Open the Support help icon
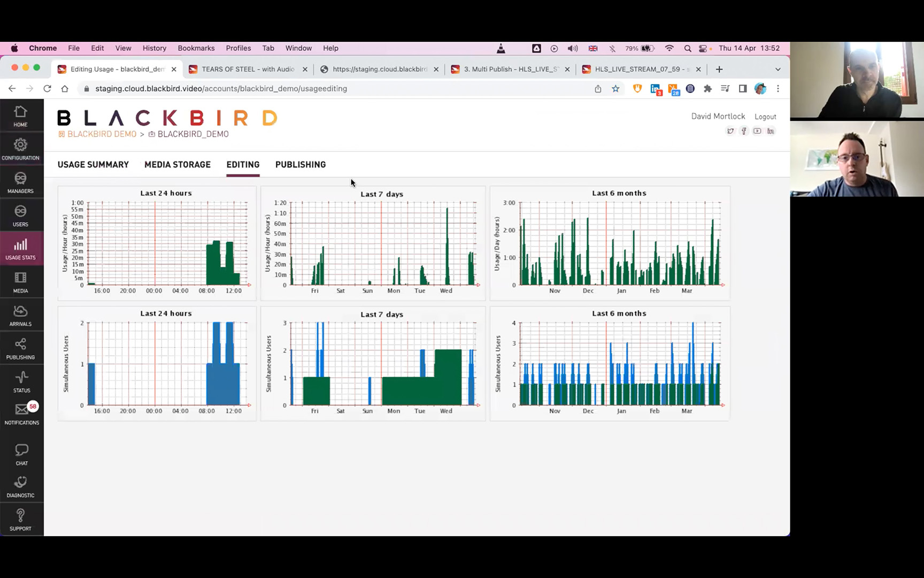924x578 pixels. (20, 520)
